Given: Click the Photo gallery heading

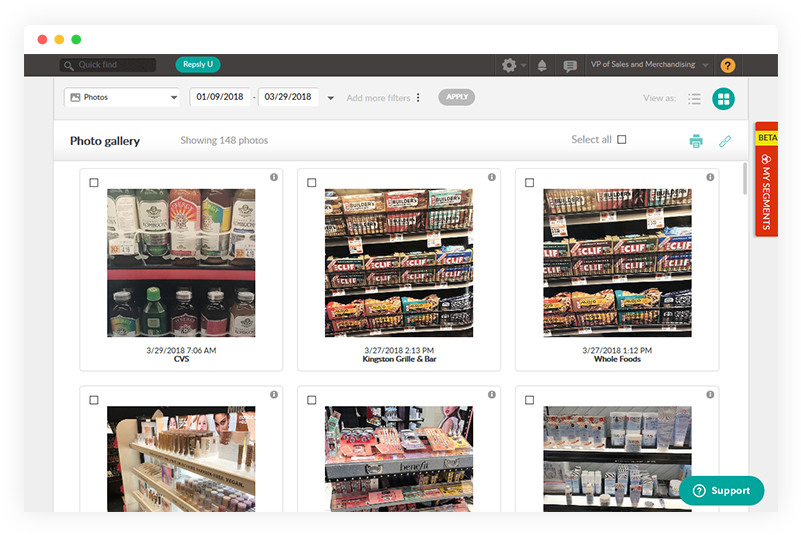Looking at the screenshot, I should point(105,141).
